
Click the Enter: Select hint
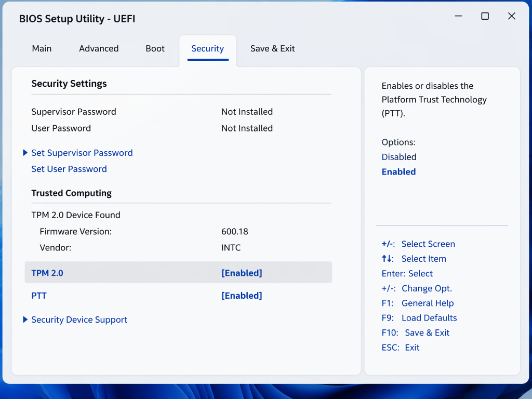[407, 273]
